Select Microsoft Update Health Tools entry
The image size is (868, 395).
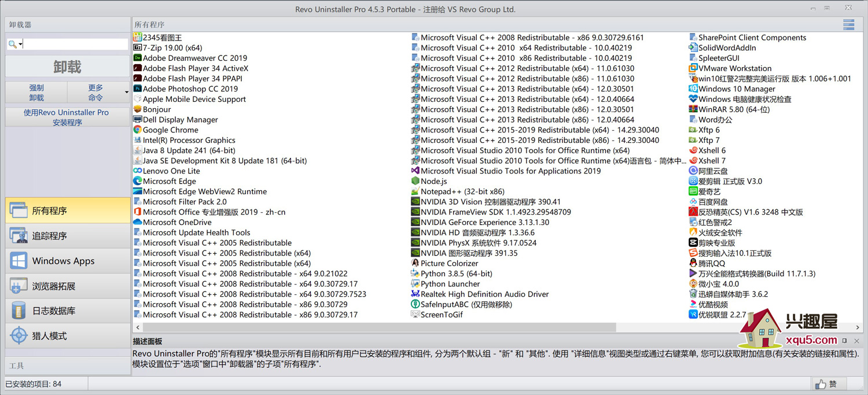(x=192, y=232)
